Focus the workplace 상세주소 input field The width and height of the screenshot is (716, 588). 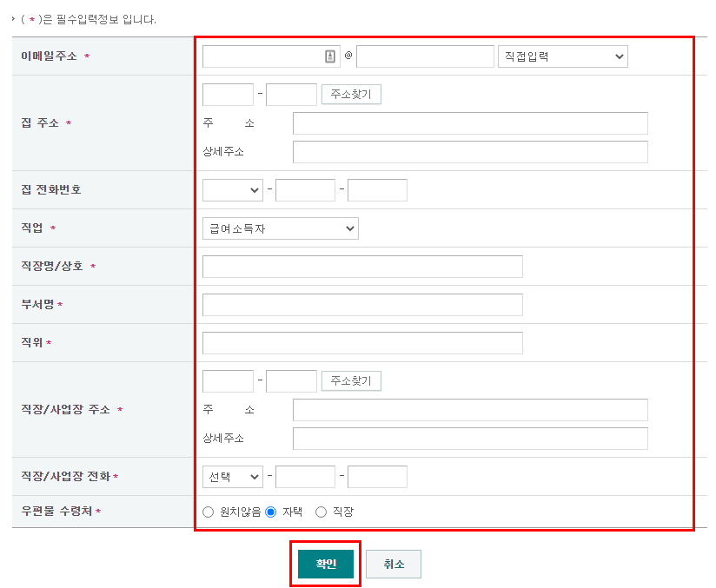pos(470,439)
